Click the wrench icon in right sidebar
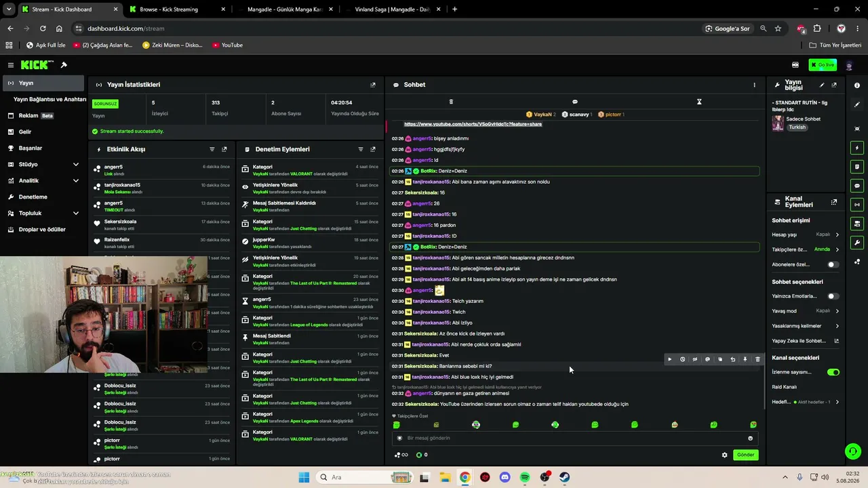Viewport: 868px width, 488px height. coord(857,243)
